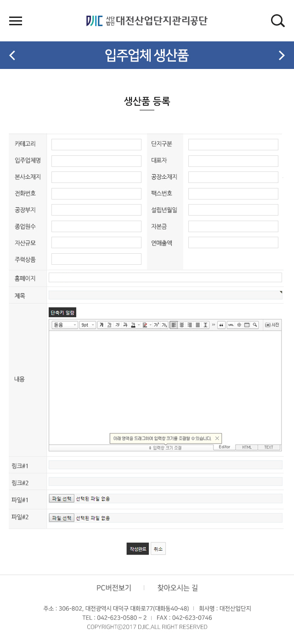Screen dimensions: 294x644
Task: Click the 단지구분 input field
Action: pos(233,144)
